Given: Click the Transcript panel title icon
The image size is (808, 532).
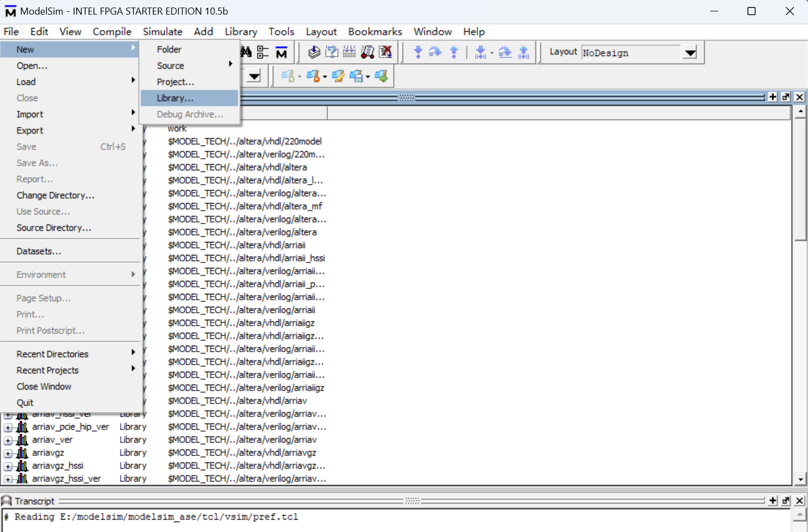Looking at the screenshot, I should tap(6, 501).
